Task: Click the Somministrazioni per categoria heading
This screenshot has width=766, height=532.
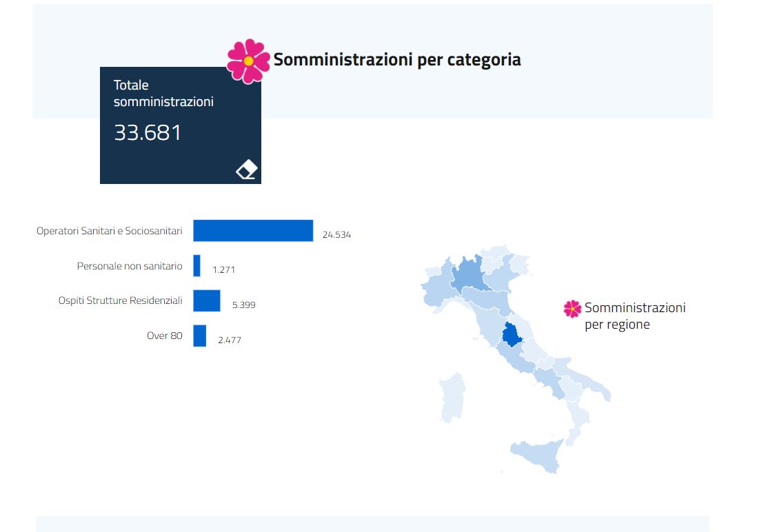Action: (396, 60)
